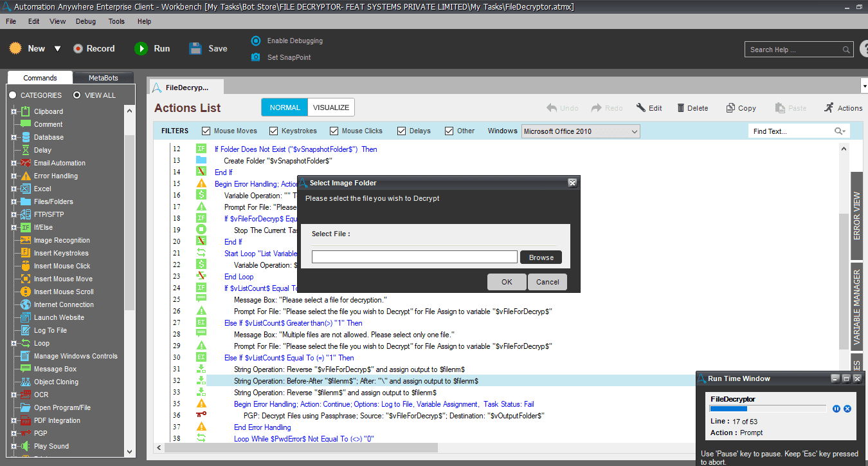
Task: Select the Excel command icon
Action: tap(25, 189)
